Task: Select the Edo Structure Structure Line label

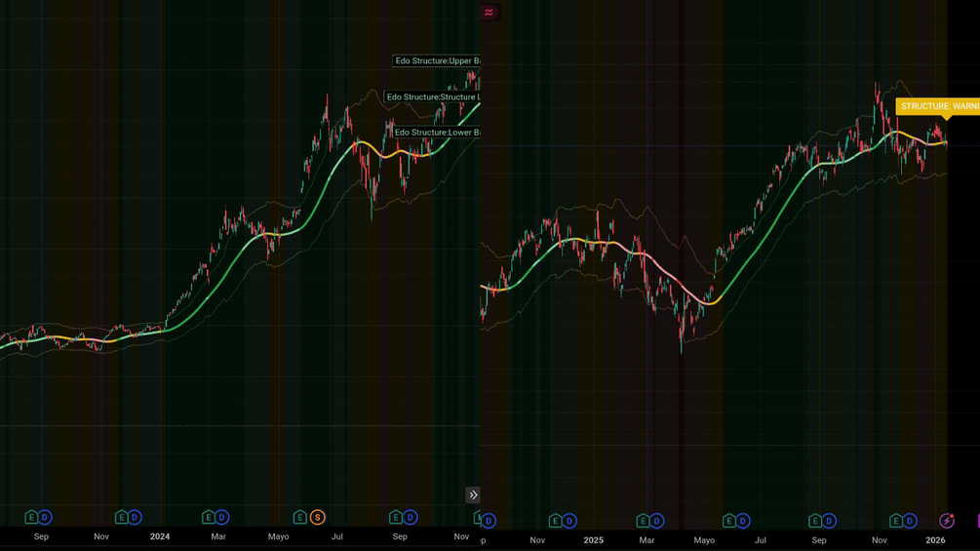Action: click(432, 97)
